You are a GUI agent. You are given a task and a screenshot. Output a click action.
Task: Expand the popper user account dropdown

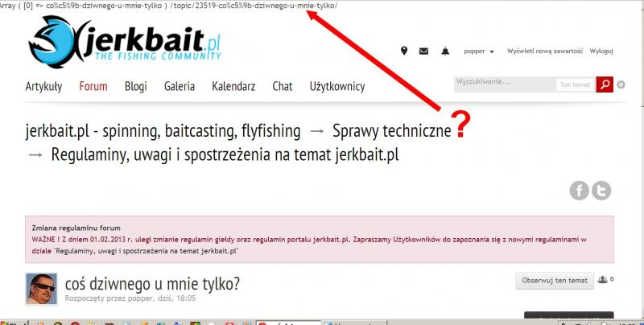pyautogui.click(x=479, y=51)
